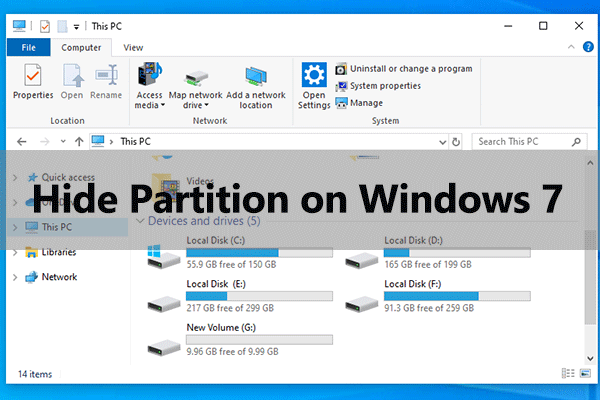Click Local Disk (C:) drive icon
The width and height of the screenshot is (600, 400).
(163, 256)
